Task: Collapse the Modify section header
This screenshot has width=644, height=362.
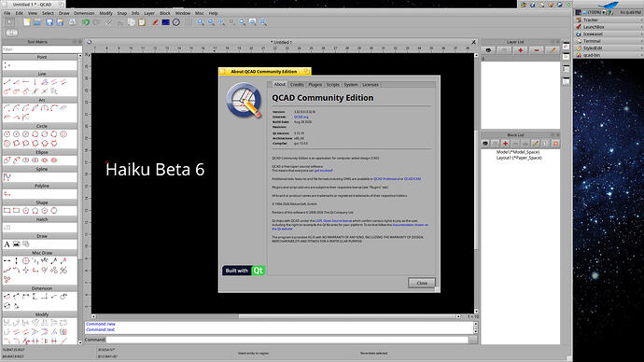Action: [39, 314]
